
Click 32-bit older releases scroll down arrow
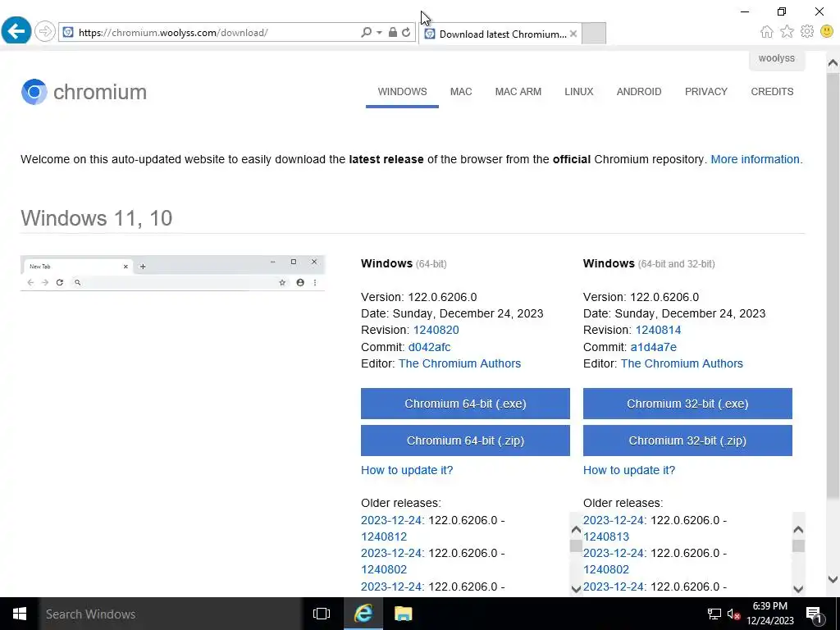click(798, 589)
